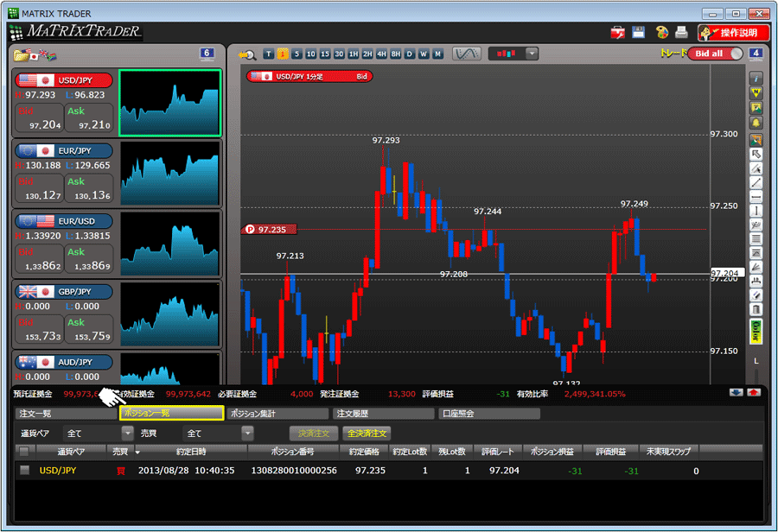This screenshot has height=532, width=778.
Task: Switch chart to 15-minute timeframe
Action: [325, 54]
